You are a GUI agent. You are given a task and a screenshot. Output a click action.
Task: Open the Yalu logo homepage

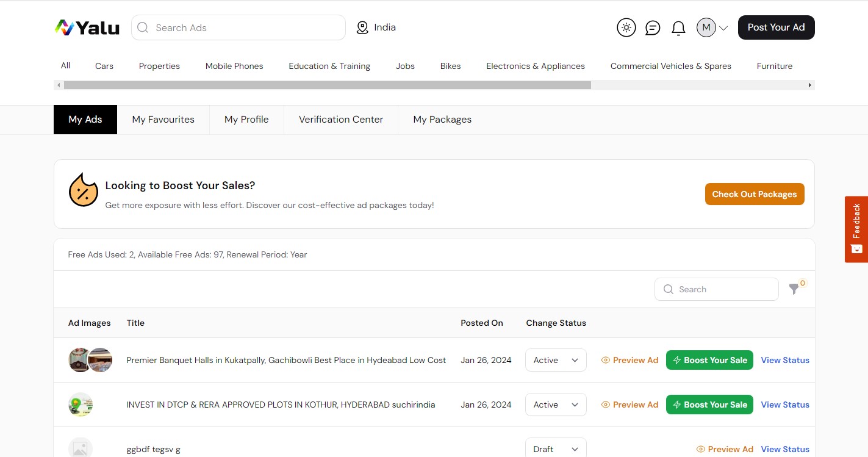coord(87,27)
